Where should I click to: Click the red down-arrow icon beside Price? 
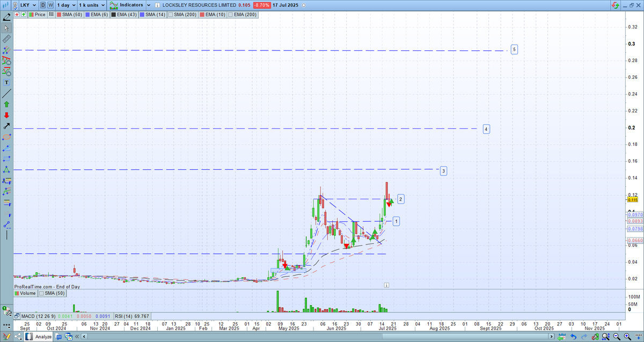pos(17,14)
